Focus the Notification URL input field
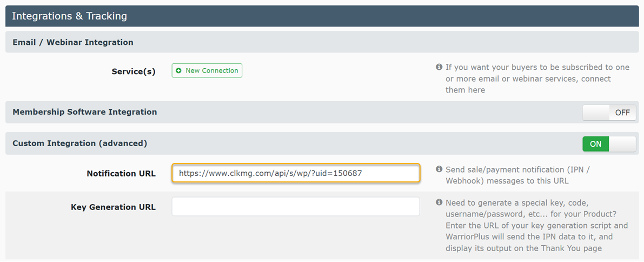This screenshot has height=262, width=644. coord(295,174)
